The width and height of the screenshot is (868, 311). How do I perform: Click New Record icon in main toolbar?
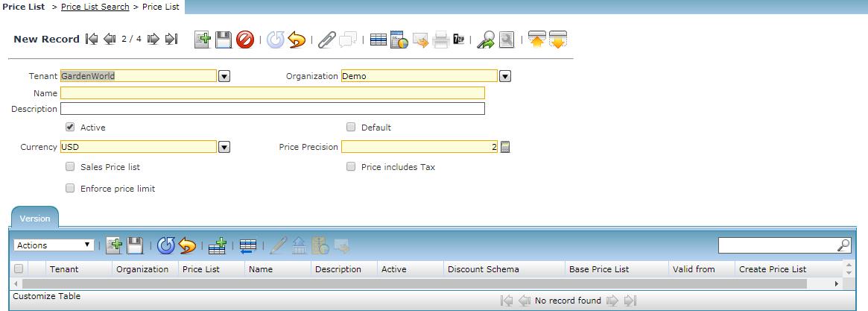(x=203, y=40)
